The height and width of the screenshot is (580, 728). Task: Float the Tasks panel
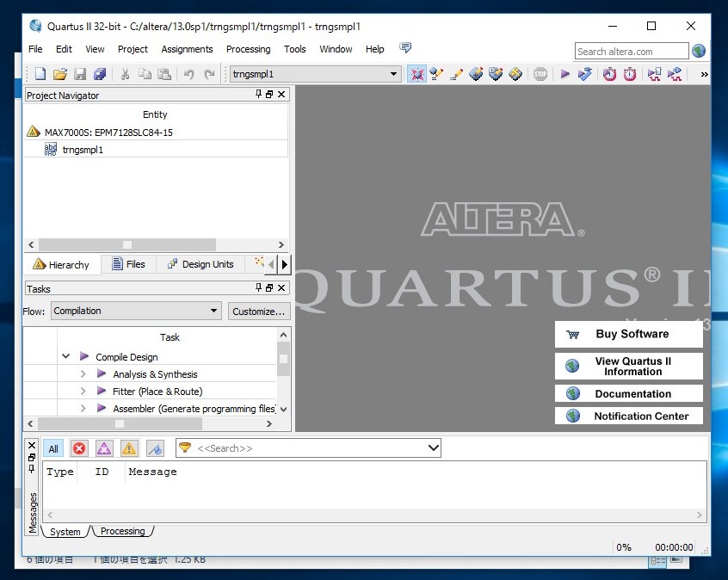[269, 288]
